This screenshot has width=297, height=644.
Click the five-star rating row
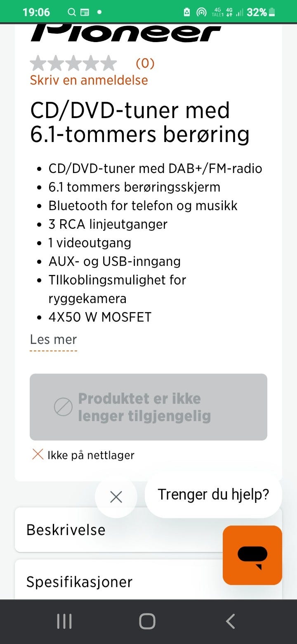coord(73,64)
